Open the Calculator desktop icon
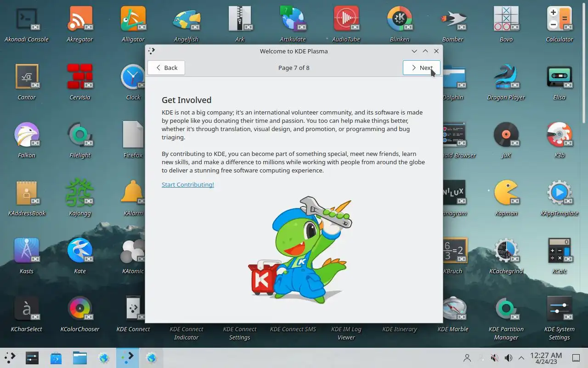 (x=560, y=19)
